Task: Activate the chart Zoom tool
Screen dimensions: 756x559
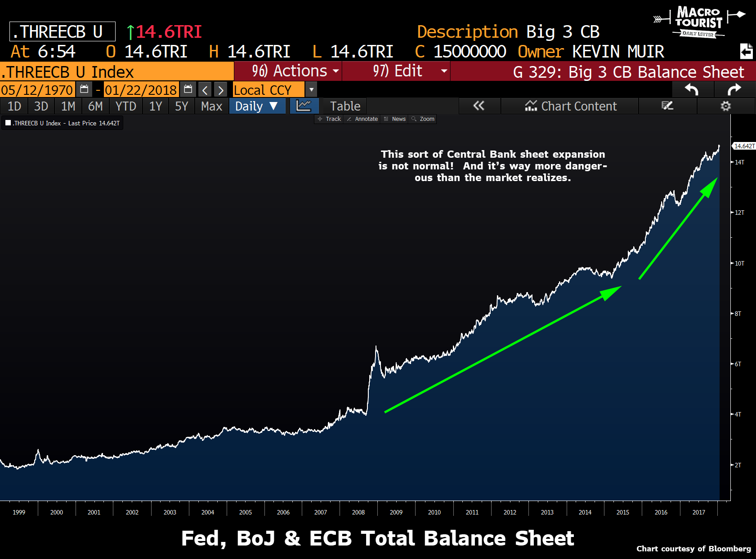Action: pos(423,119)
